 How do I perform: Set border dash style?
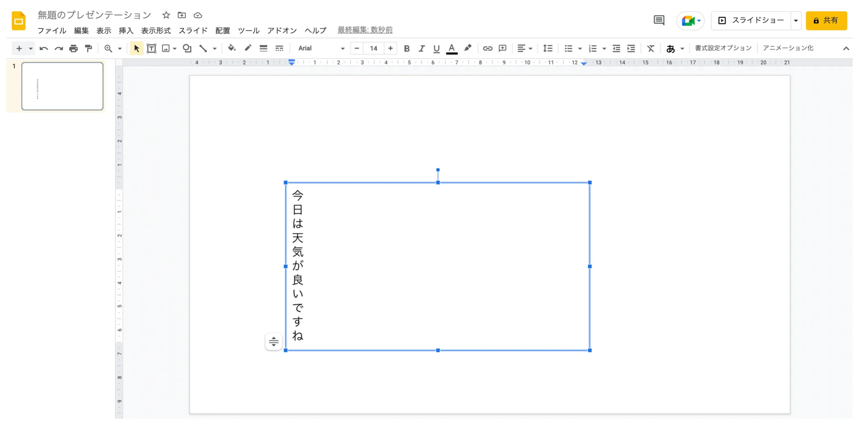coord(279,49)
